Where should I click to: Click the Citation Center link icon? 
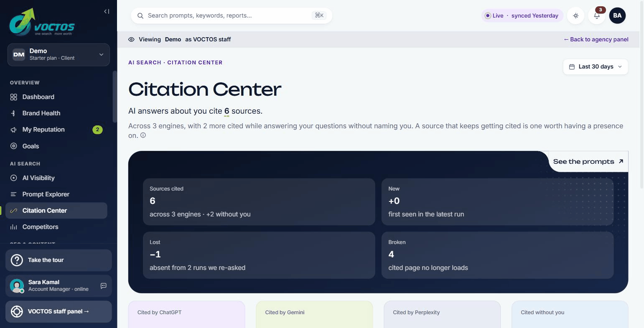13,211
